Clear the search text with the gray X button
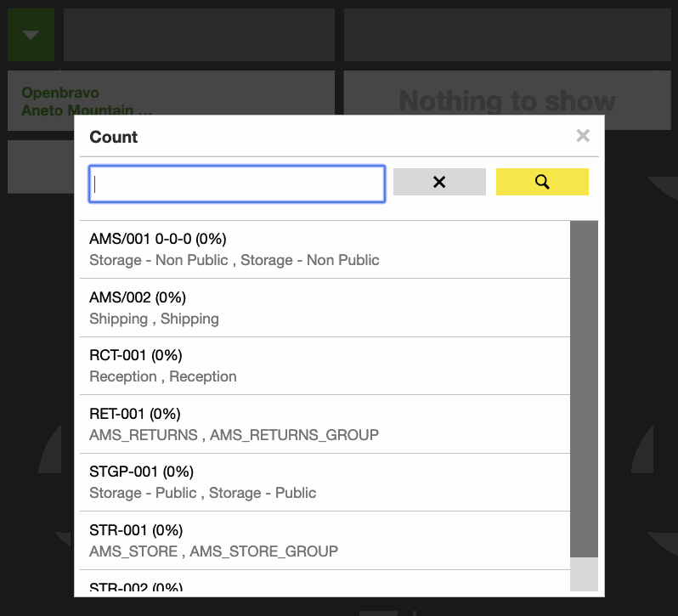Image resolution: width=678 pixels, height=616 pixels. pos(439,182)
